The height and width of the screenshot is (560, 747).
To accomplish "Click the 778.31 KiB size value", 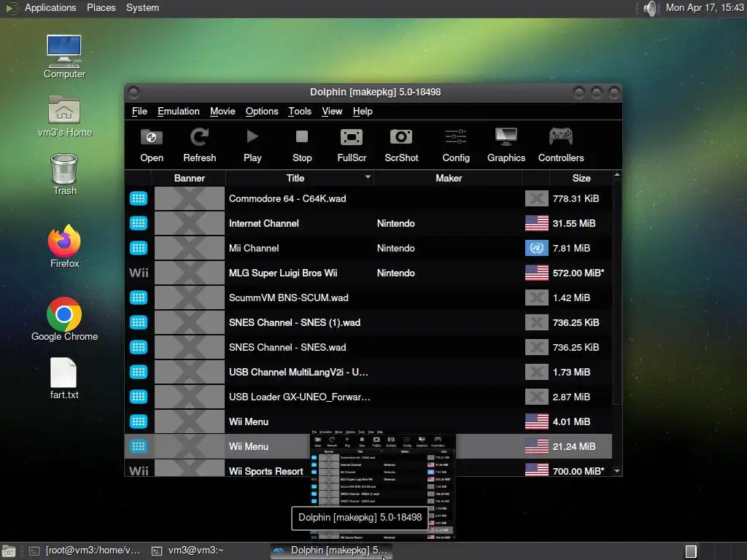I will [576, 198].
